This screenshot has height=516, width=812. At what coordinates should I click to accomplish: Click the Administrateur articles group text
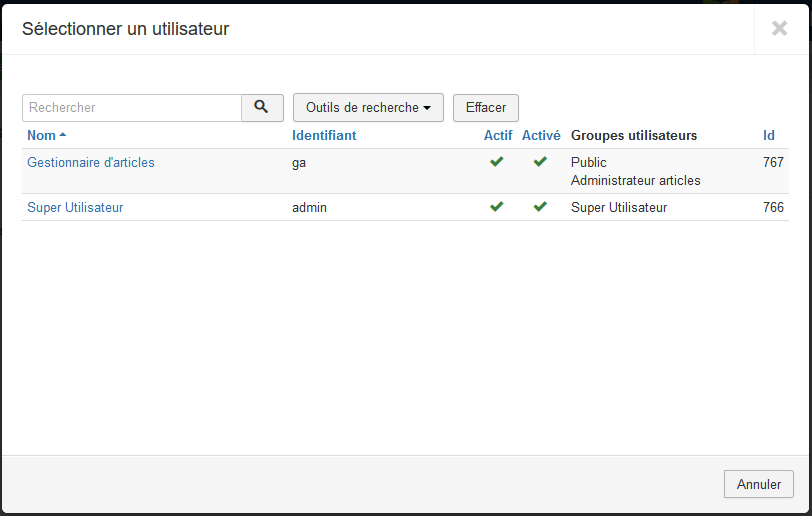pos(635,181)
